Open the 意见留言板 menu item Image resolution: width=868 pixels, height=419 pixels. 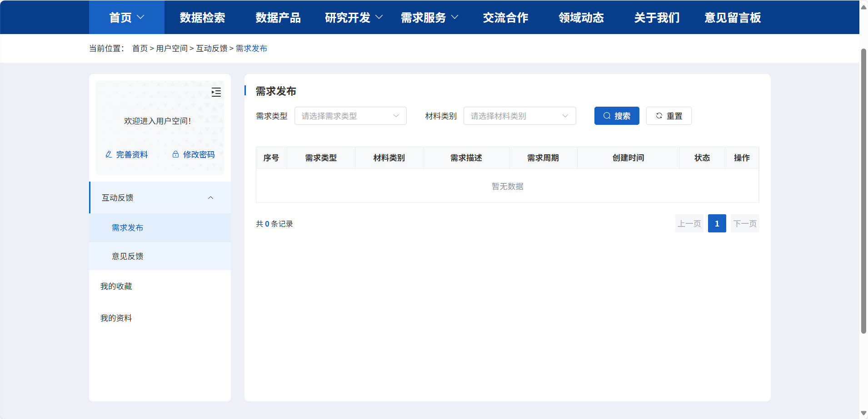(x=732, y=17)
